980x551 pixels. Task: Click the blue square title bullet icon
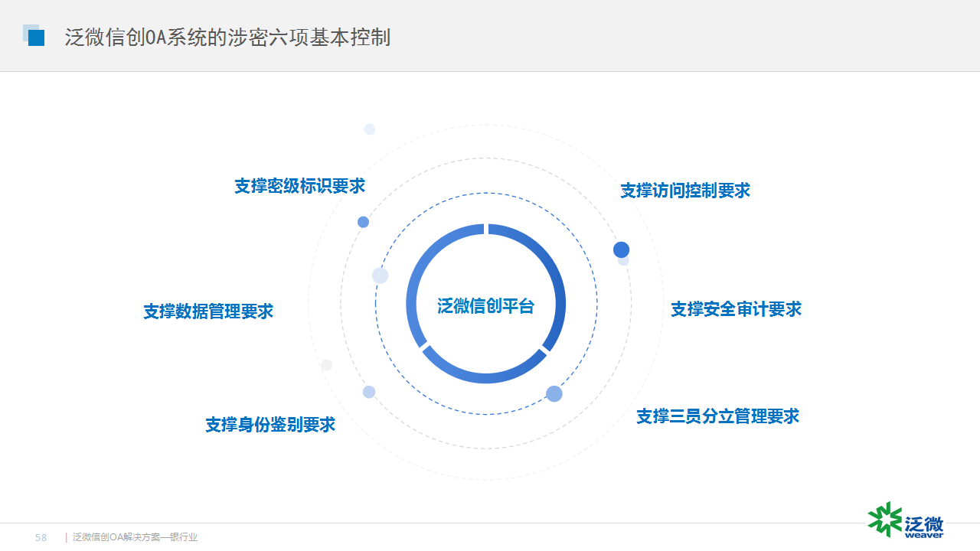coord(34,35)
